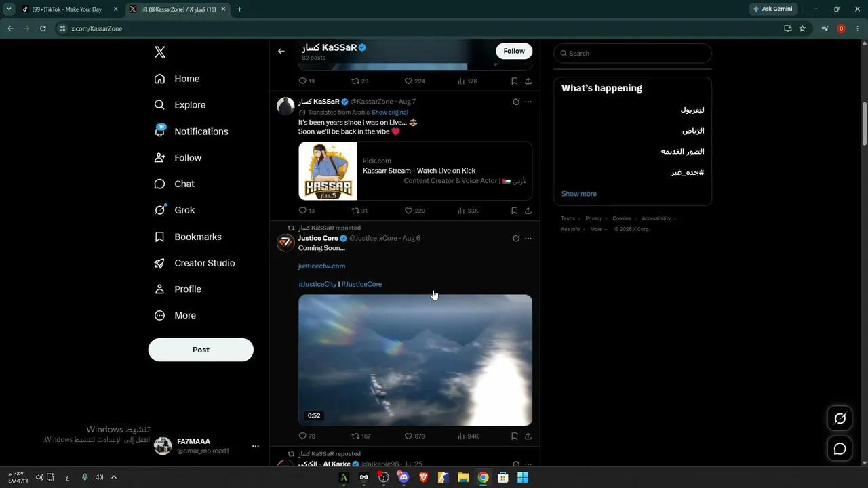Viewport: 868px width, 488px height.
Task: Open more options for Aug 7 post
Action: [528, 102]
